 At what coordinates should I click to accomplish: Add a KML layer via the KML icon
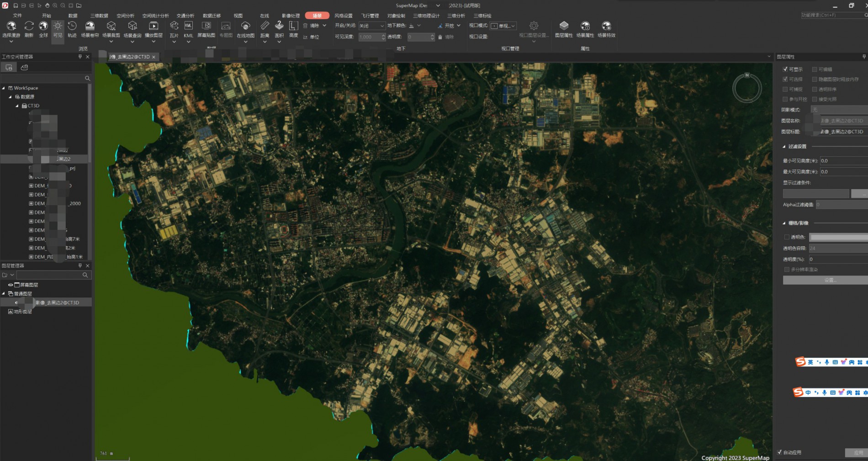pos(188,30)
